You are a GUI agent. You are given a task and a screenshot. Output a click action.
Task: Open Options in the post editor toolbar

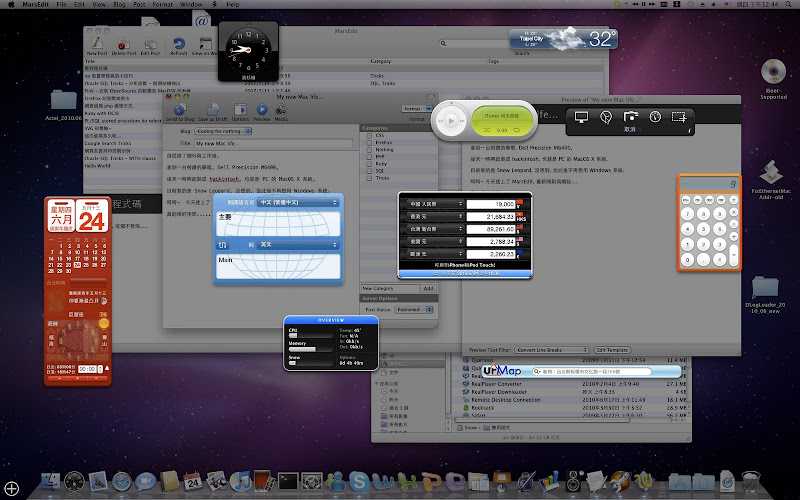tap(240, 112)
